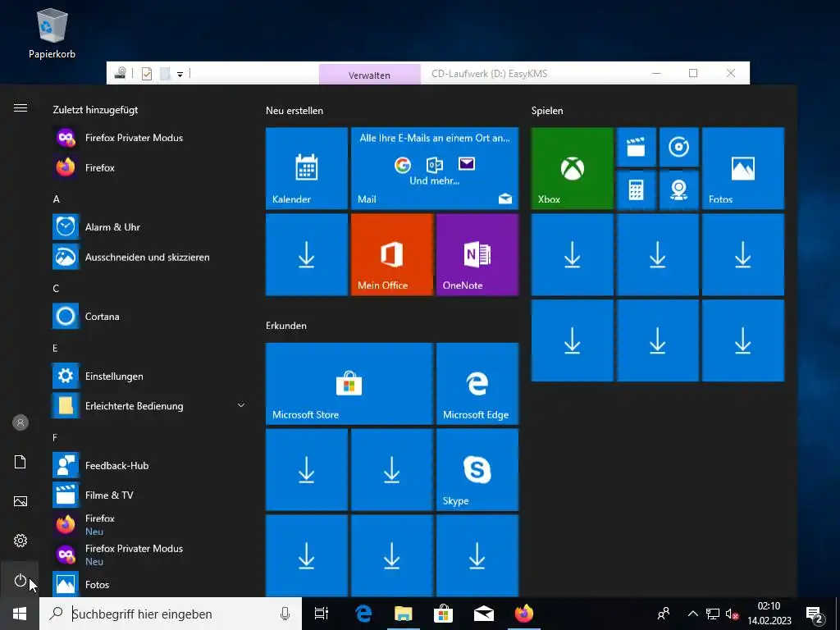Open Microsoft Store from the taskbar

[444, 614]
